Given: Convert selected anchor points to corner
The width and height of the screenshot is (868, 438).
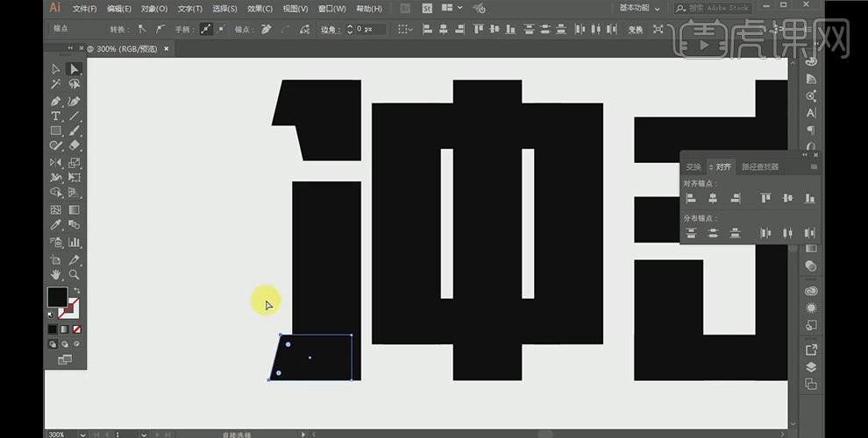Looking at the screenshot, I should click(143, 29).
